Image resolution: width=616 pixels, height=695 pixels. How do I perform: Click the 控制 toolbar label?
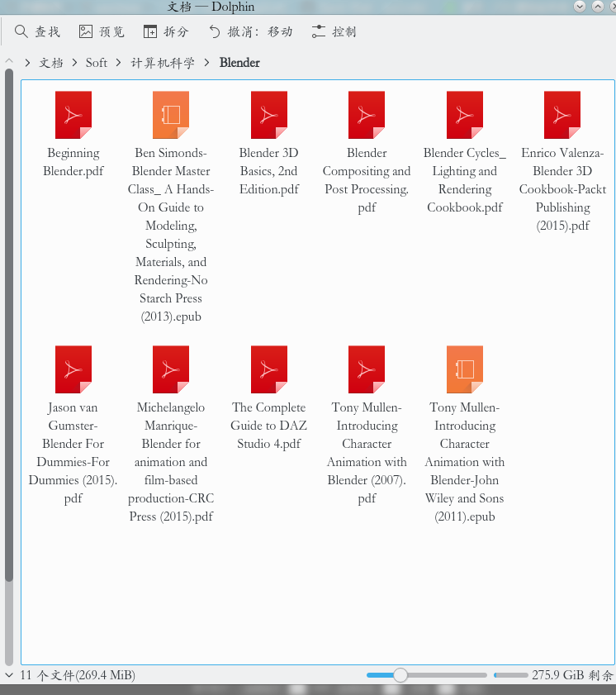click(344, 32)
